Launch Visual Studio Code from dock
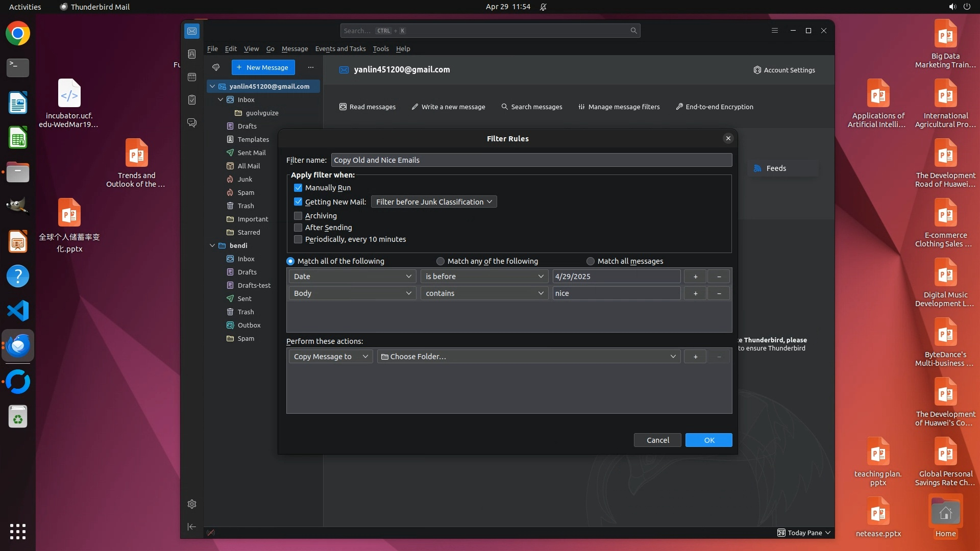This screenshot has width=980, height=551. point(18,311)
